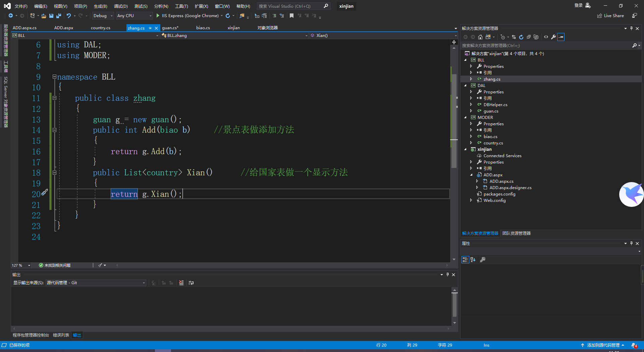Open the Xian() member navigation dropdown

[x=383, y=35]
